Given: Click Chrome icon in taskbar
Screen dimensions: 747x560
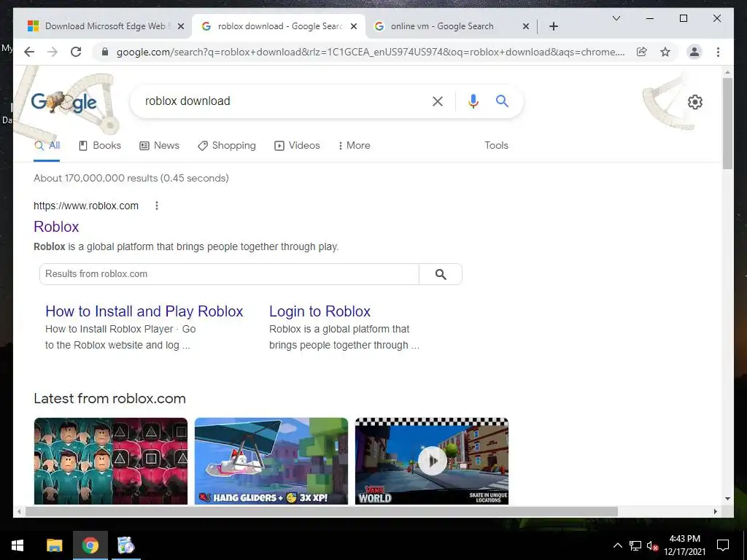Looking at the screenshot, I should [90, 545].
